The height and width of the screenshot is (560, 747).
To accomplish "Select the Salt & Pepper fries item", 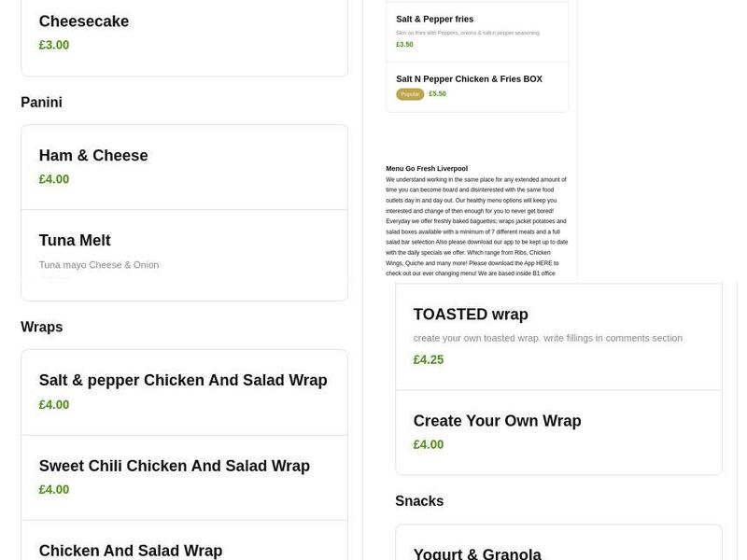I will pyautogui.click(x=434, y=19).
